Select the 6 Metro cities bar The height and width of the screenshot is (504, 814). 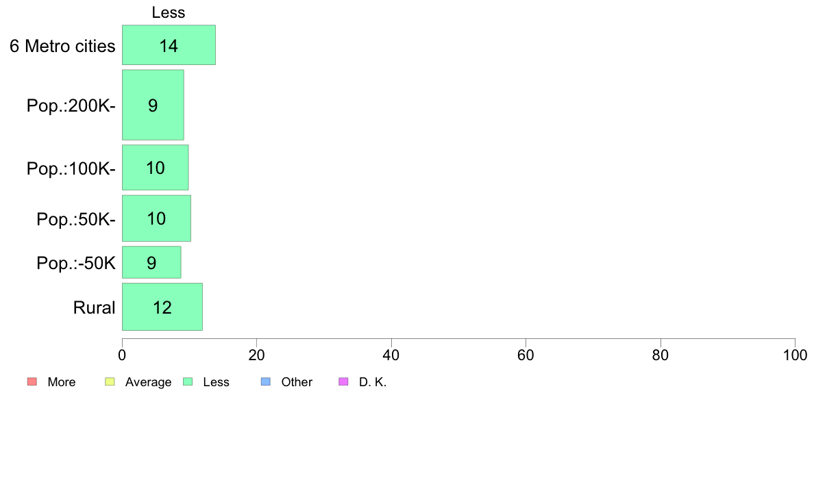[169, 45]
